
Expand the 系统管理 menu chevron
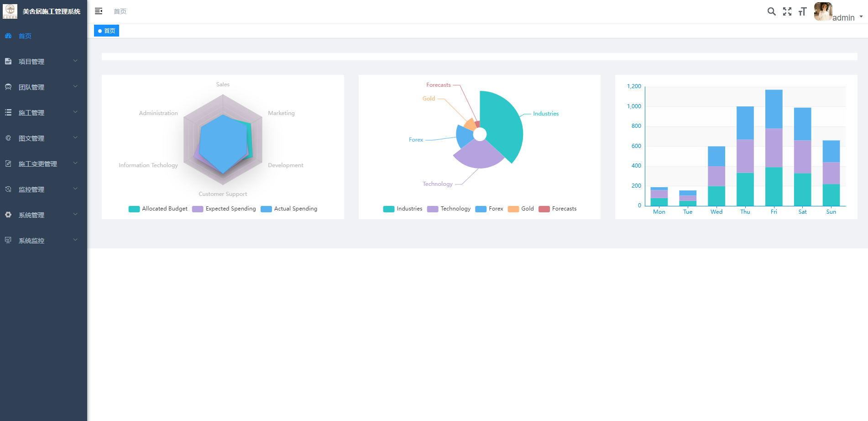[75, 214]
